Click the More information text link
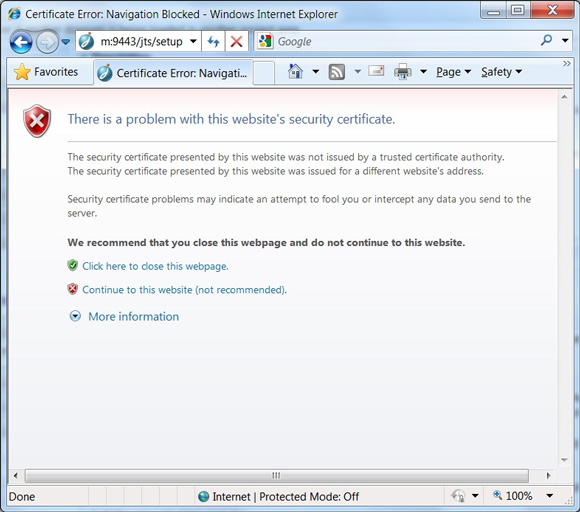The height and width of the screenshot is (512, 580). click(134, 317)
